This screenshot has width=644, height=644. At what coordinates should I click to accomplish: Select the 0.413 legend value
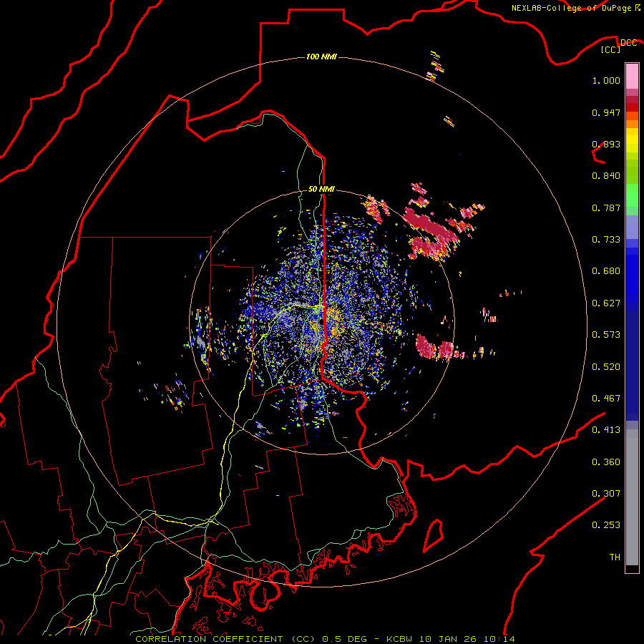coord(606,430)
